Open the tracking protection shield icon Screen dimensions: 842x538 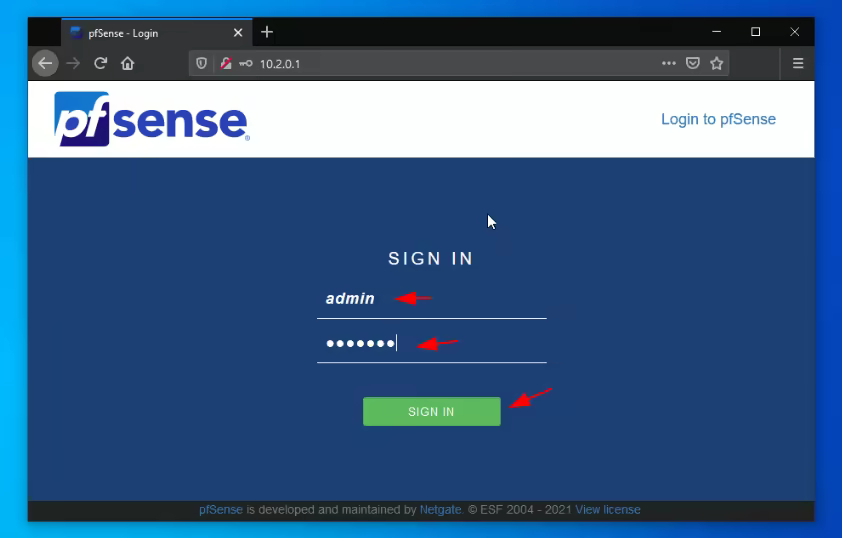[201, 64]
